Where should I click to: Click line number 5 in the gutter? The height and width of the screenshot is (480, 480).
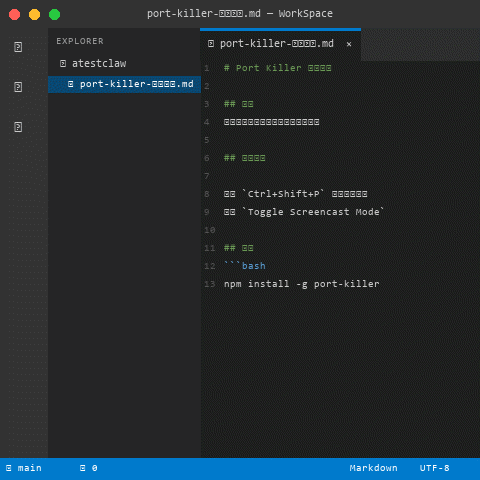207,140
